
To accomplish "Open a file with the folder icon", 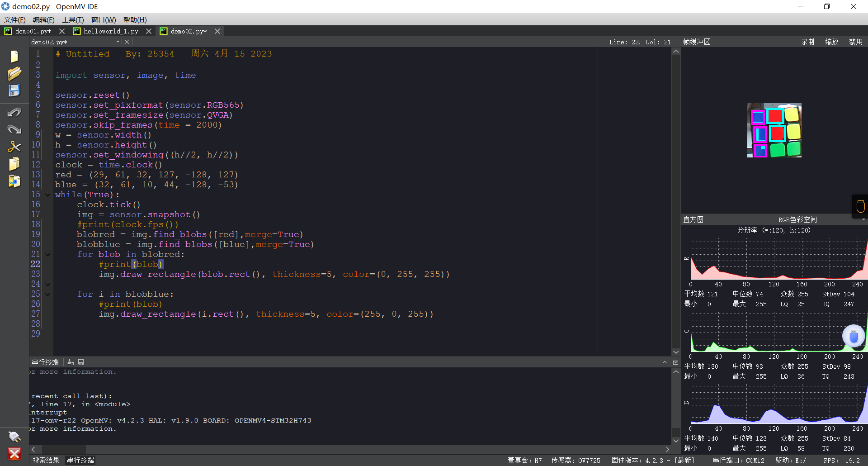I will 14,73.
